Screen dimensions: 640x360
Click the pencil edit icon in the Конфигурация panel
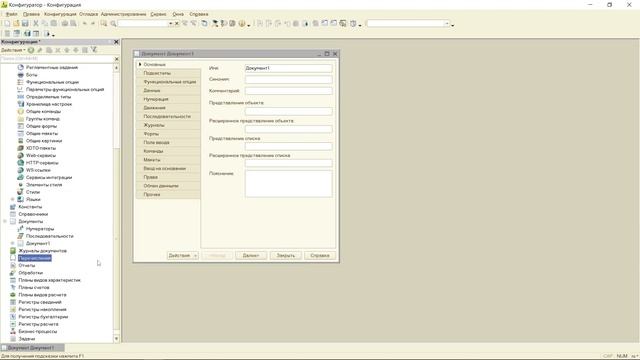tap(40, 50)
